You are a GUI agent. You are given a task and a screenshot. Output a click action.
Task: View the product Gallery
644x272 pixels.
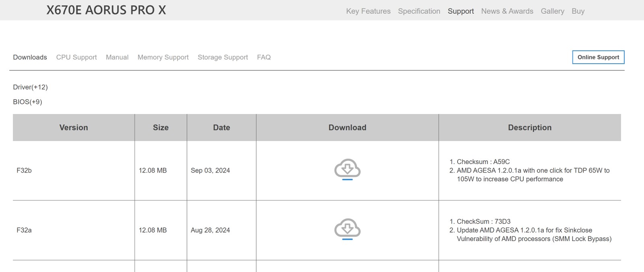coord(552,11)
